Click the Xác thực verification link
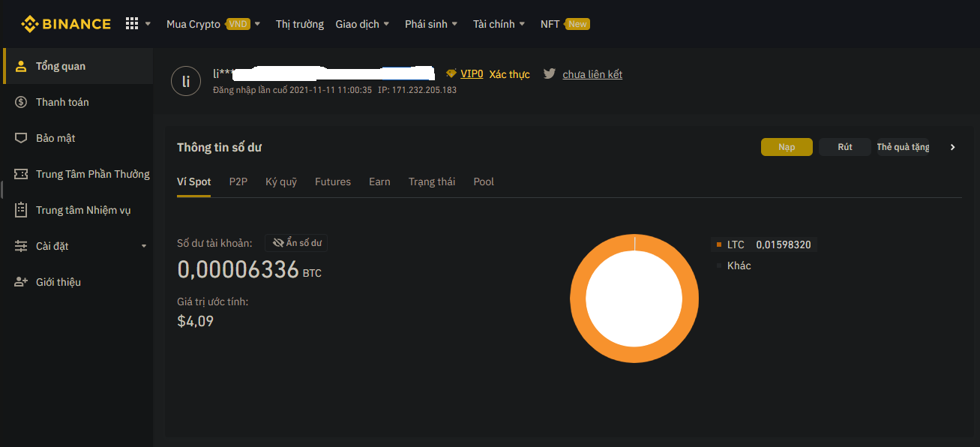980x447 pixels. click(x=509, y=74)
